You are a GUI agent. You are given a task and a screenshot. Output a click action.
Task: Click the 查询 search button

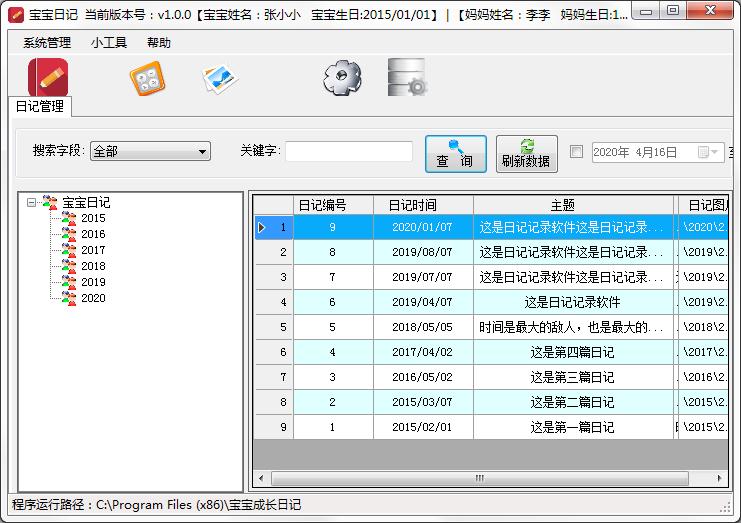456,154
